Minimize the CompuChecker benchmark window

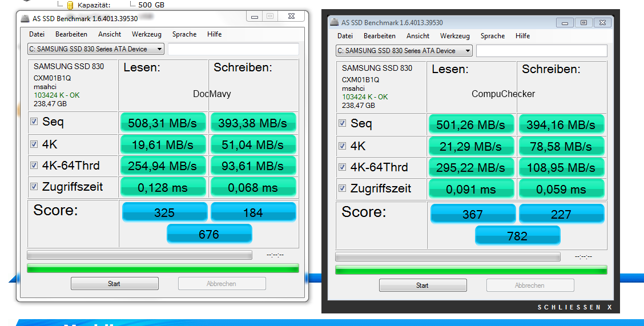pos(565,23)
